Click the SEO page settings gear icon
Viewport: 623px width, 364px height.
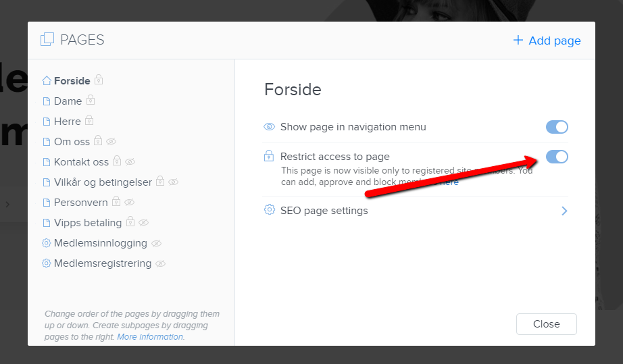[x=270, y=209]
